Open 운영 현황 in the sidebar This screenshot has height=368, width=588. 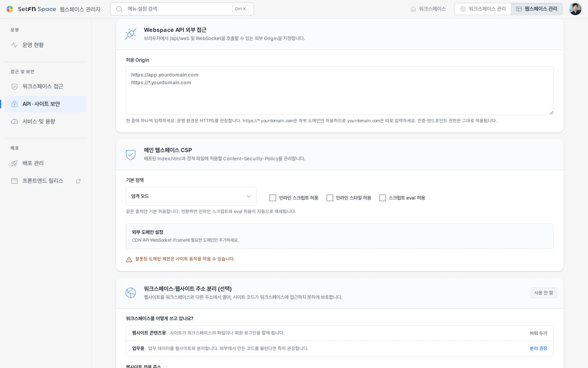[x=46, y=45]
